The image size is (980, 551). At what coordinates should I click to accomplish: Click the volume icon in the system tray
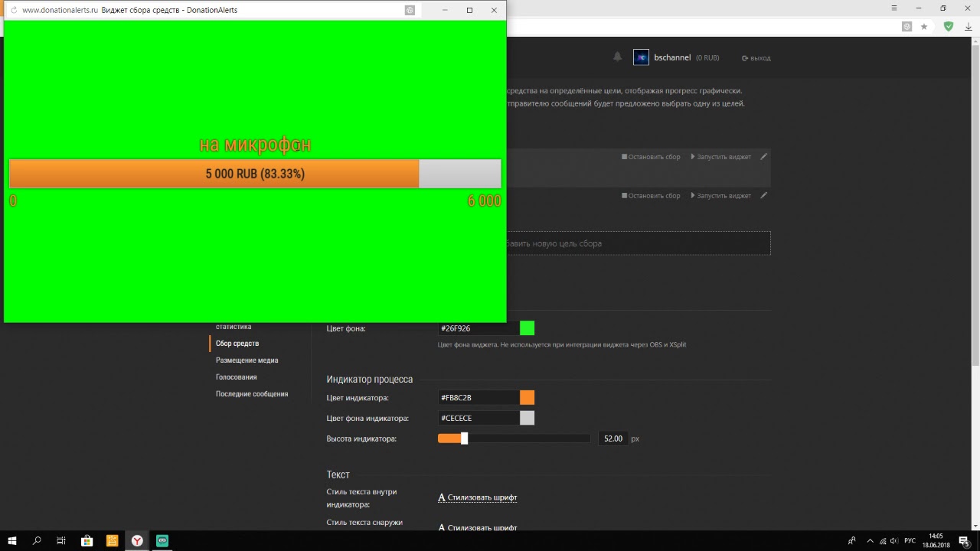(894, 540)
